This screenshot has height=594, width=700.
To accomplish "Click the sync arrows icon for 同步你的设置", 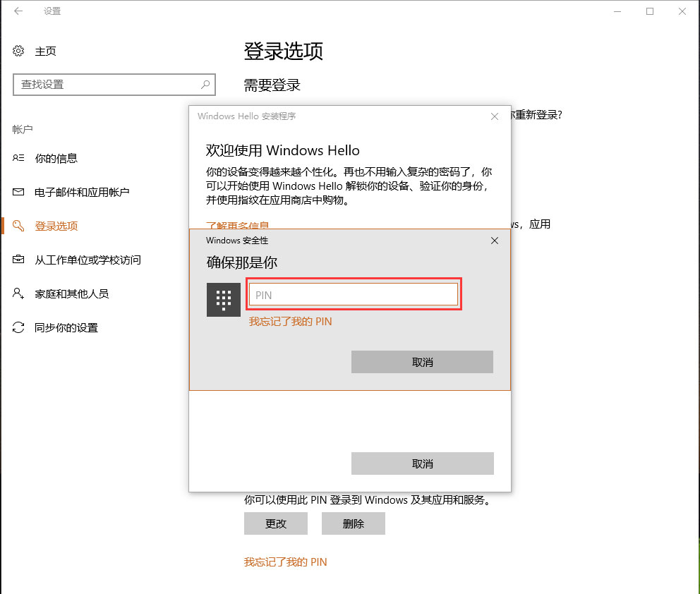I will 21,327.
